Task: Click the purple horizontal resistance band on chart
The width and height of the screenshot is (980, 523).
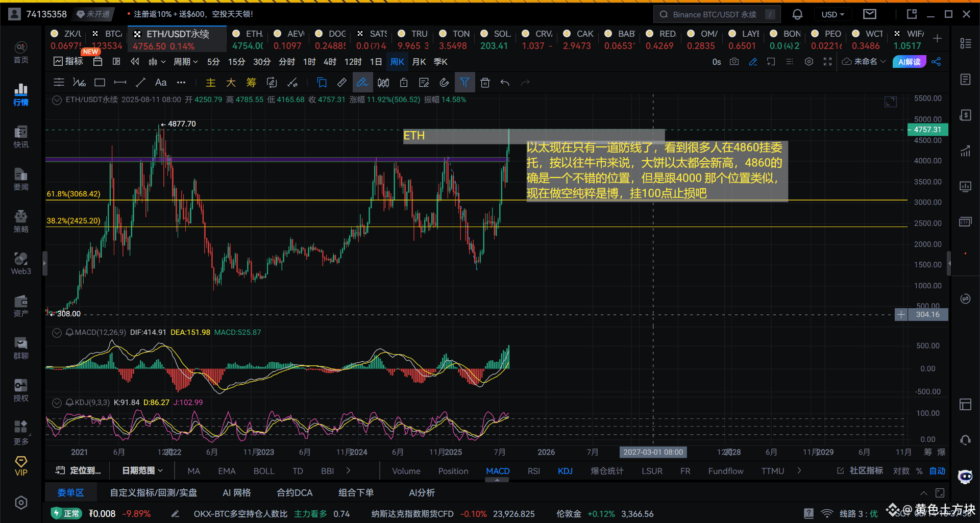Action: (x=277, y=160)
